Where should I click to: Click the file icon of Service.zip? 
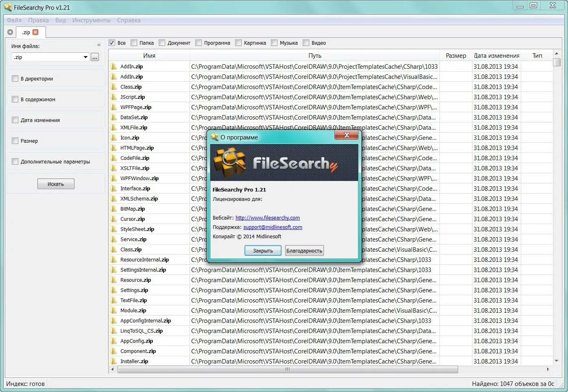point(114,240)
